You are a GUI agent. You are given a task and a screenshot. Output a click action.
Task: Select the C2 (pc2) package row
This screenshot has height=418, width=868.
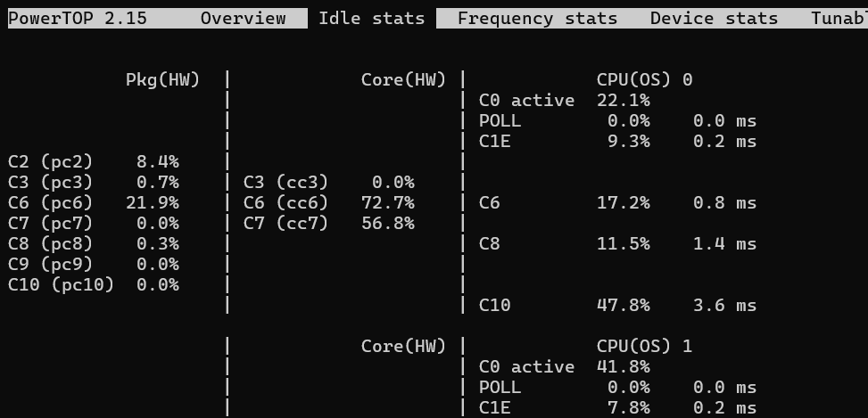[x=94, y=161]
